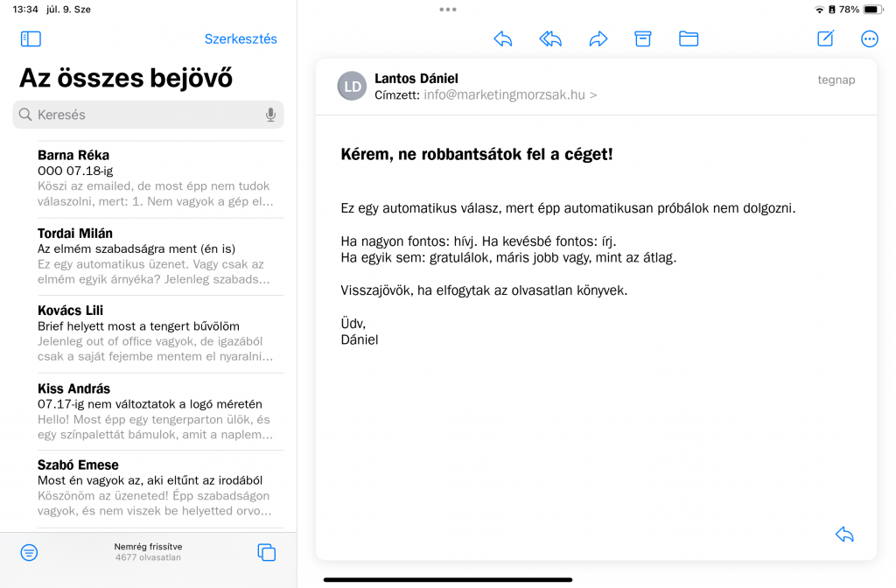
Task: Move message using the folder icon
Action: (689, 38)
